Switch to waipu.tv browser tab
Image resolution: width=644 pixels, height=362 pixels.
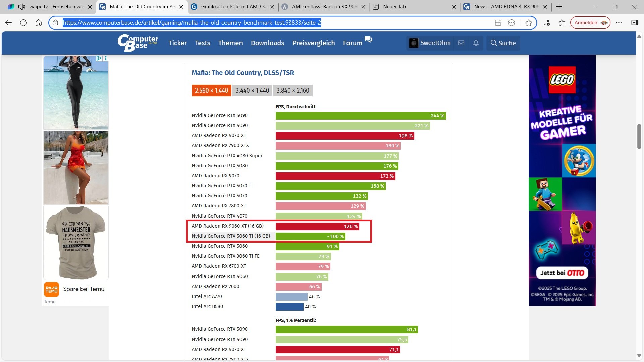point(55,7)
